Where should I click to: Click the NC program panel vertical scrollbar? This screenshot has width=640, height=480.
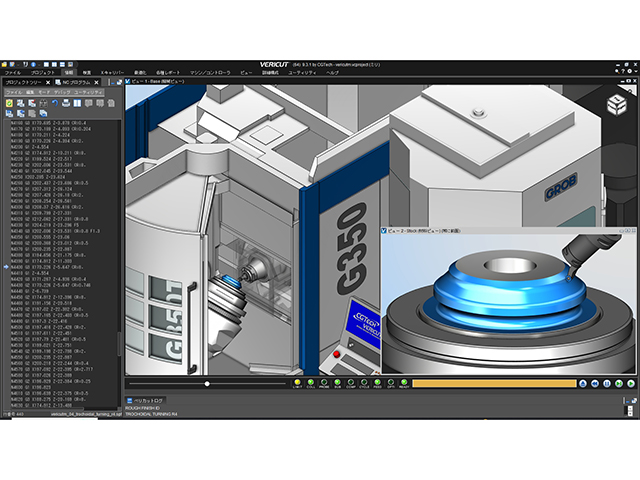coord(119,344)
